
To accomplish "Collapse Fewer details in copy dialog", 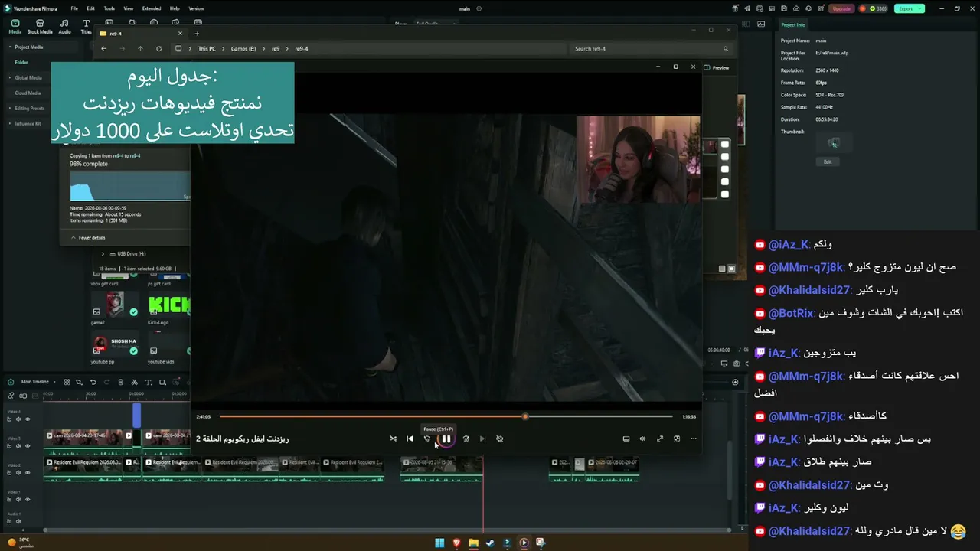I will click(88, 237).
